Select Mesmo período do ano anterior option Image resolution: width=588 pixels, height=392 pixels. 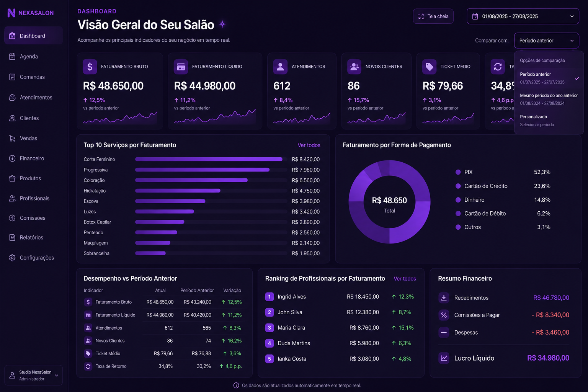pyautogui.click(x=549, y=99)
